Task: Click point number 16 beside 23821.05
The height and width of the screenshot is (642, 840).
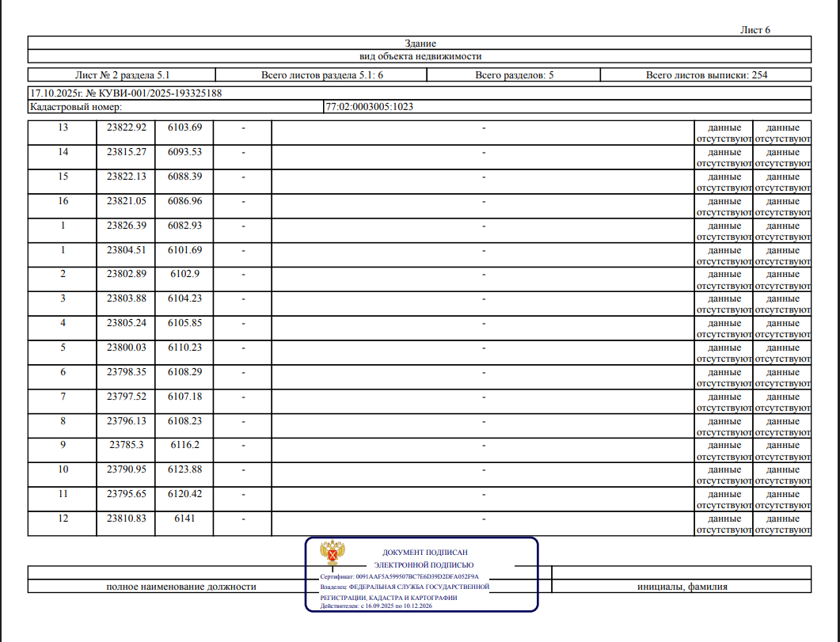Action: (63, 201)
